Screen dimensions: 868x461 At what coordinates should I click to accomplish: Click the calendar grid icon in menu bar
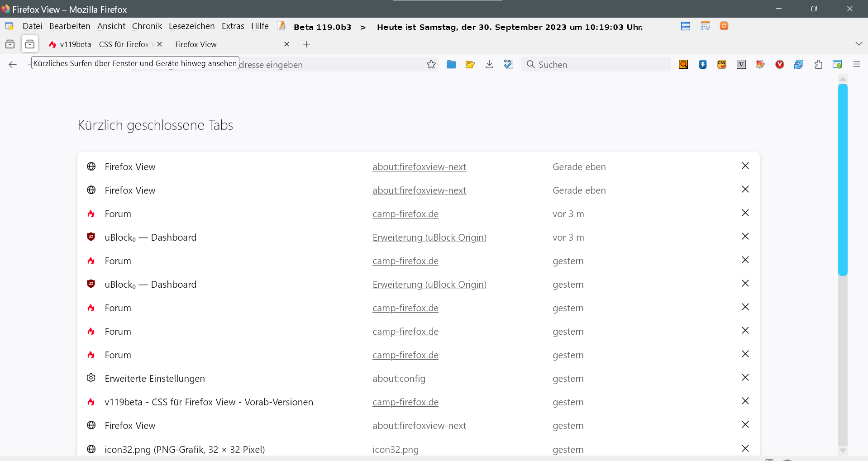point(705,26)
